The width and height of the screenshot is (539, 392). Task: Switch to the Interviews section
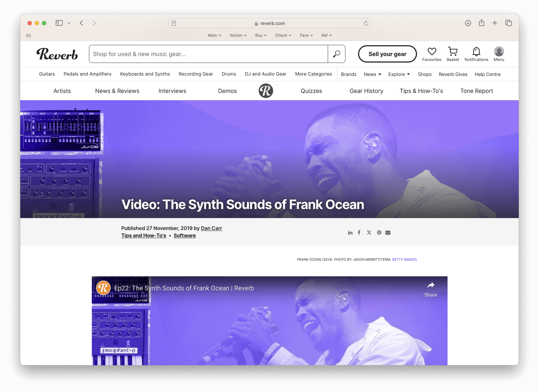point(172,91)
